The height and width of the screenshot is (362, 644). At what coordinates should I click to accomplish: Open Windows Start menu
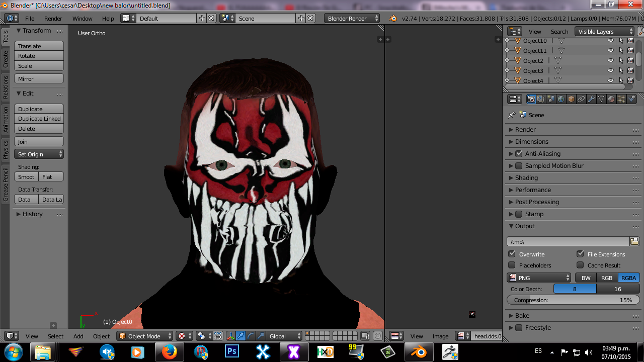(x=13, y=351)
